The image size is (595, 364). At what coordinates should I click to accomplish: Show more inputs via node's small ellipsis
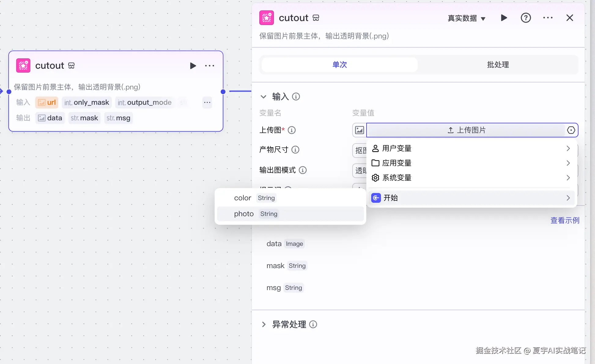click(207, 103)
